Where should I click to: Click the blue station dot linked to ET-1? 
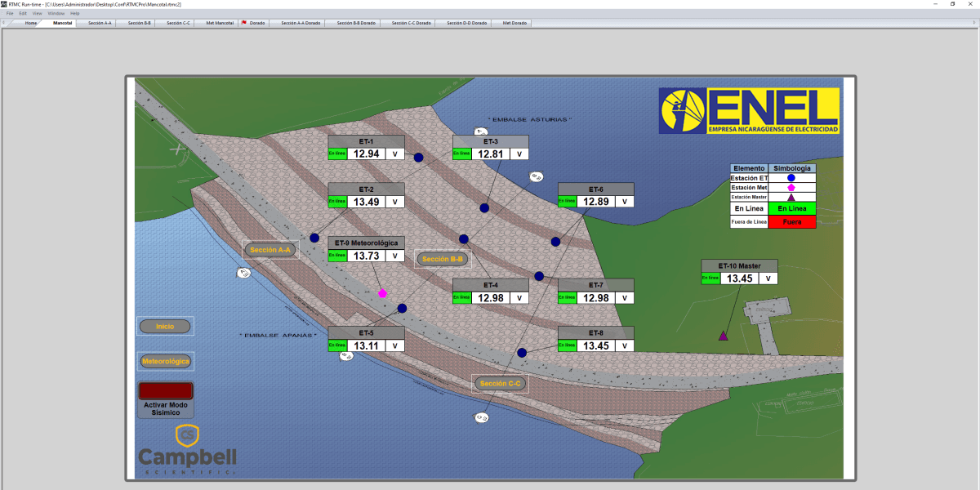coord(418,158)
